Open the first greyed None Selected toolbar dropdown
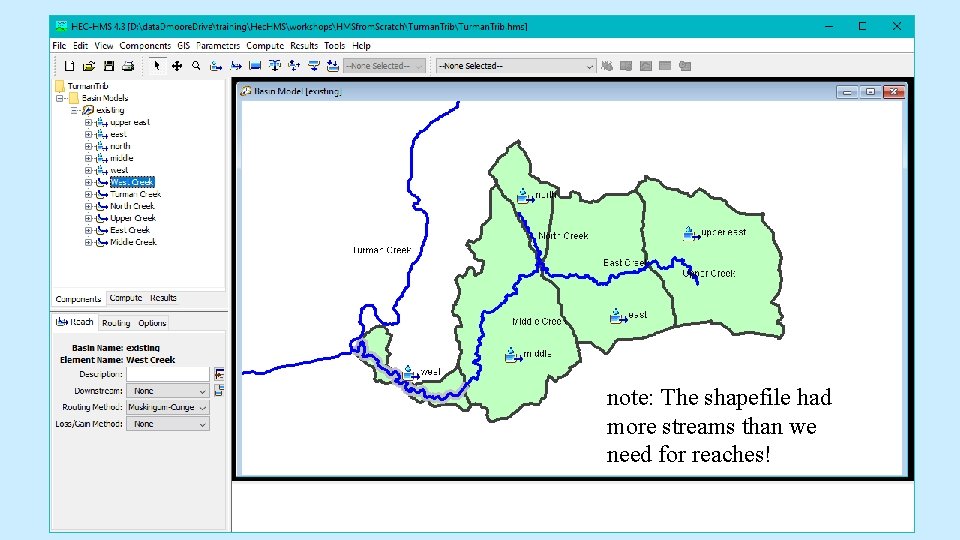The image size is (960, 540). pyautogui.click(x=384, y=66)
